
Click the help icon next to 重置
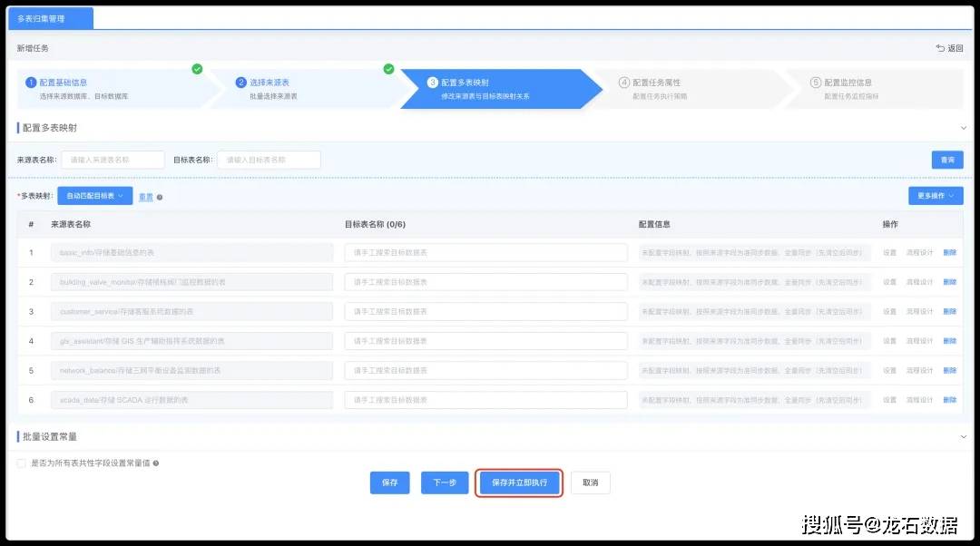pos(160,197)
